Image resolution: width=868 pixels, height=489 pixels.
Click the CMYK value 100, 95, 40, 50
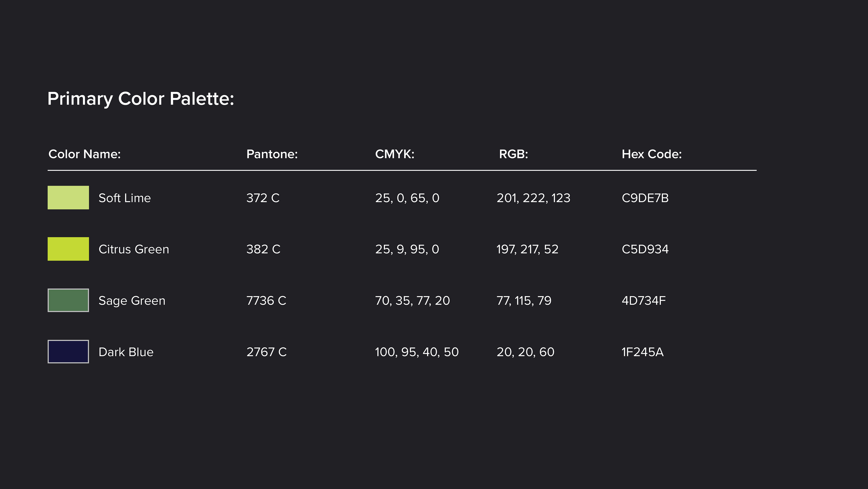point(417,352)
